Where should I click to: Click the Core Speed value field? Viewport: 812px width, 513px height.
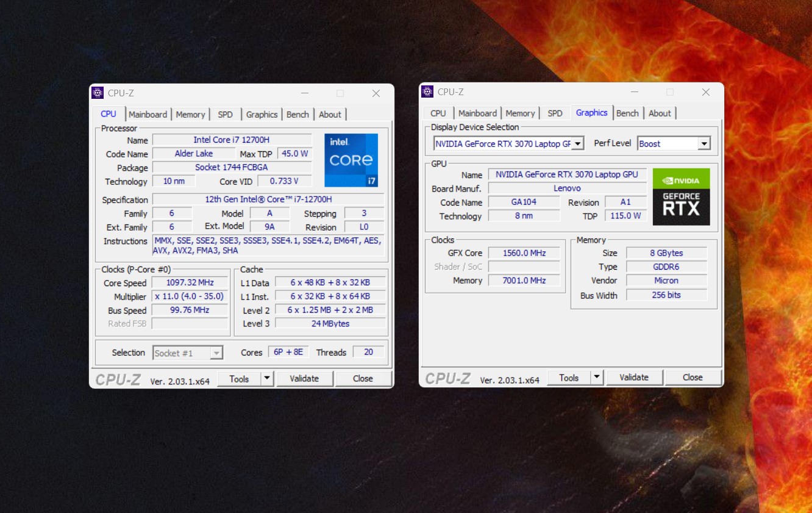click(190, 283)
